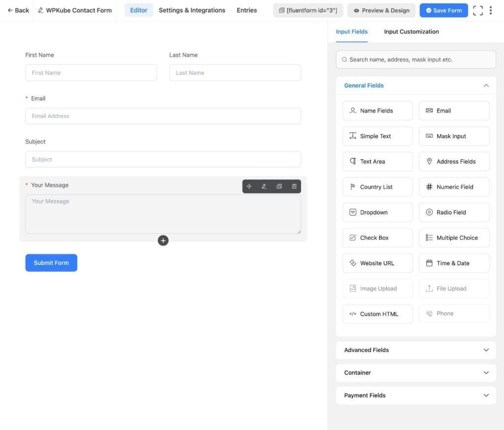Expand the Advanced Fields section
The width and height of the screenshot is (504, 430).
[x=416, y=350]
